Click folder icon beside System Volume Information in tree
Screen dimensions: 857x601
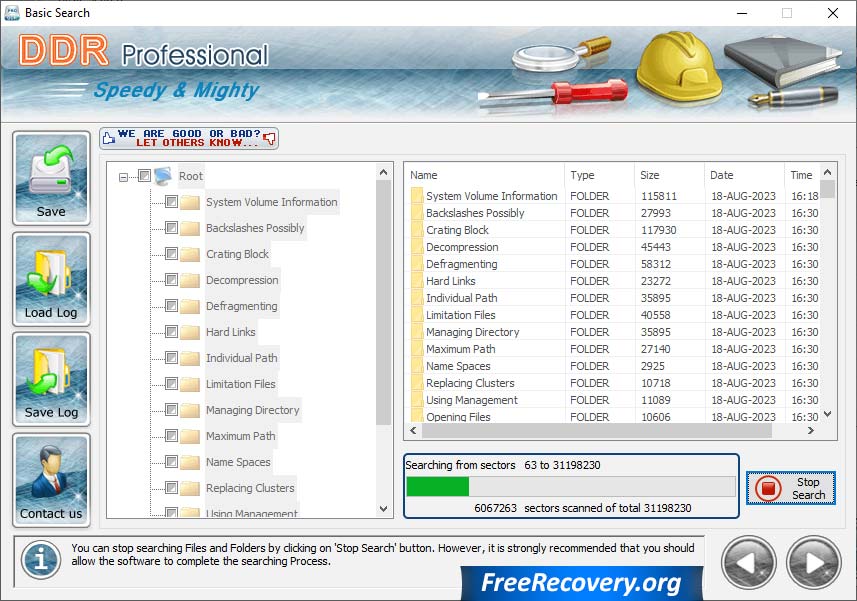pos(190,203)
